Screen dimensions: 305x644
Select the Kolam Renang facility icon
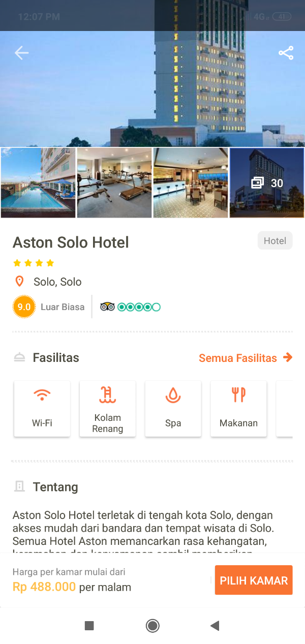point(108,395)
